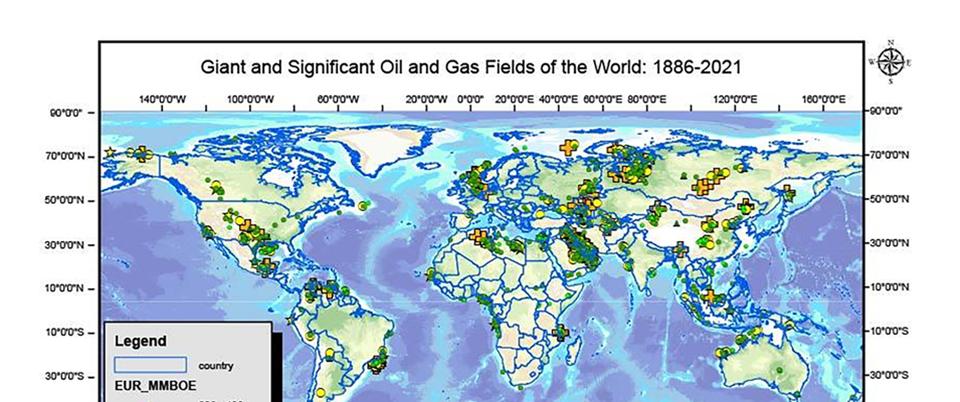Click the 0°0'0" prime meridian label
This screenshot has height=402, width=960.
(470, 100)
